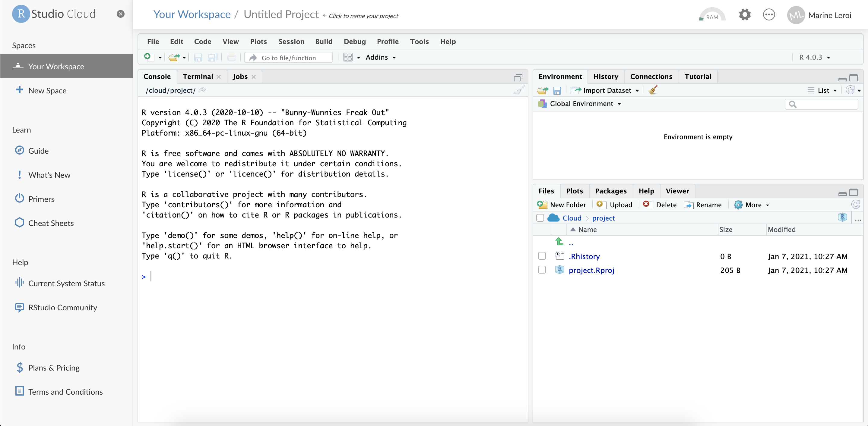Switch to the Connections tab

[651, 77]
